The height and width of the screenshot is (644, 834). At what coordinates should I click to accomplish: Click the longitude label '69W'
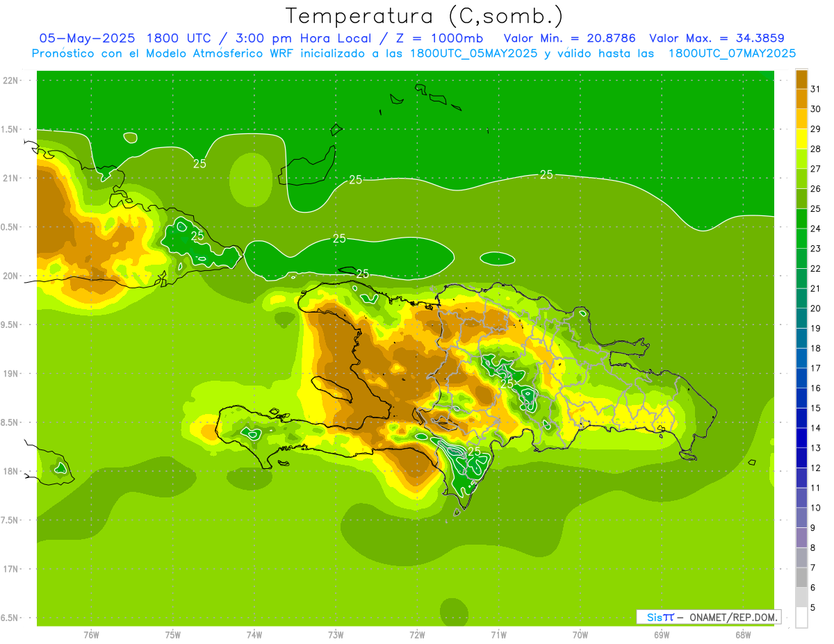[x=662, y=634]
